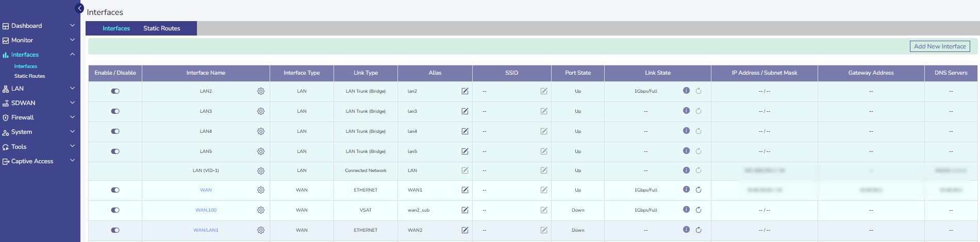This screenshot has height=242, width=980.
Task: Edit the lan3 alias with pencil icon
Action: pos(465,111)
